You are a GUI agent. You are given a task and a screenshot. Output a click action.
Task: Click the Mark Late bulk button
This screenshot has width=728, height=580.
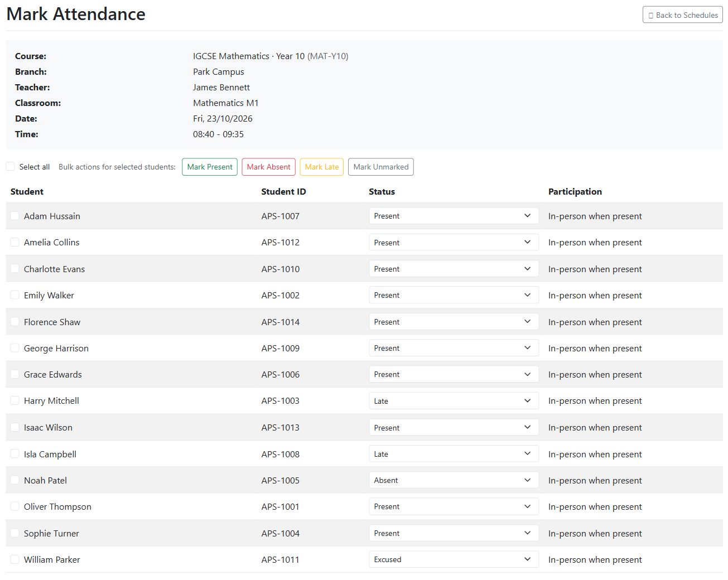coord(322,167)
